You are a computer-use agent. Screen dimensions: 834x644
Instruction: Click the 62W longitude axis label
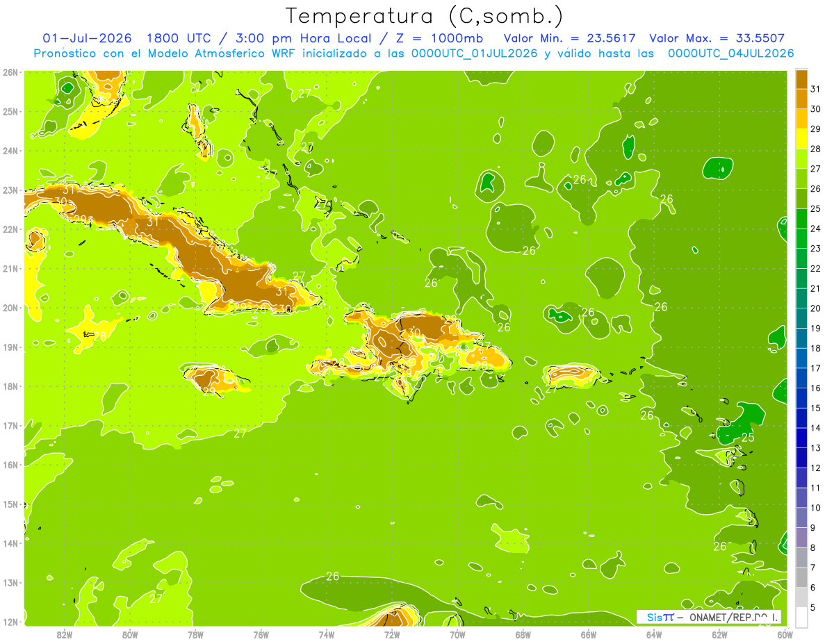point(719,635)
